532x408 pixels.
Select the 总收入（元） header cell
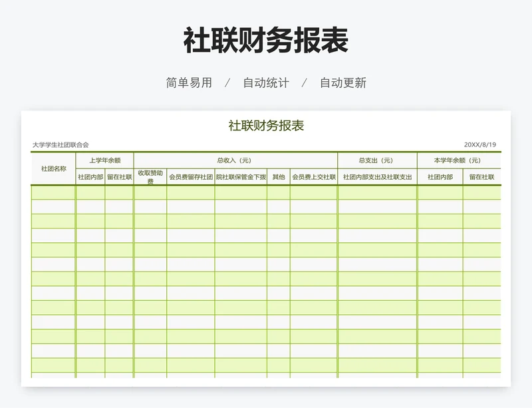pos(235,160)
